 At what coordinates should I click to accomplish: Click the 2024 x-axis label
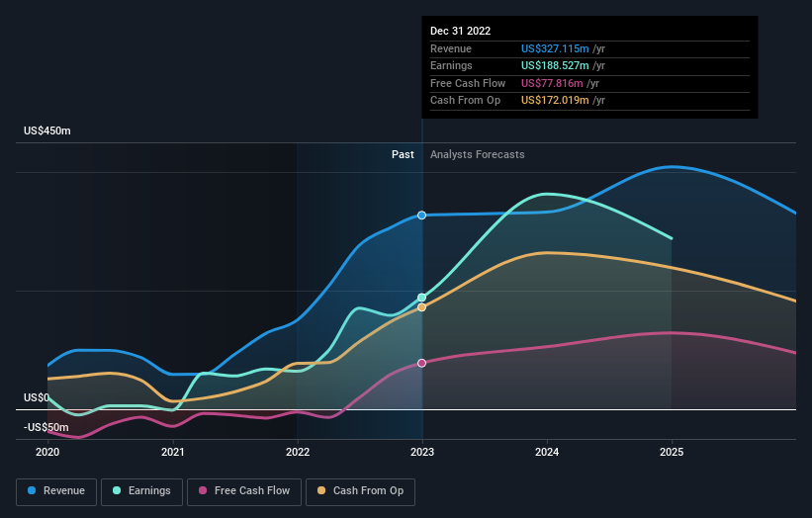coord(547,453)
